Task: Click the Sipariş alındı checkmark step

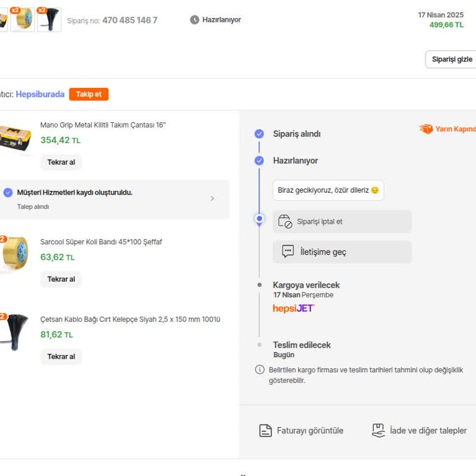Action: coord(259,134)
